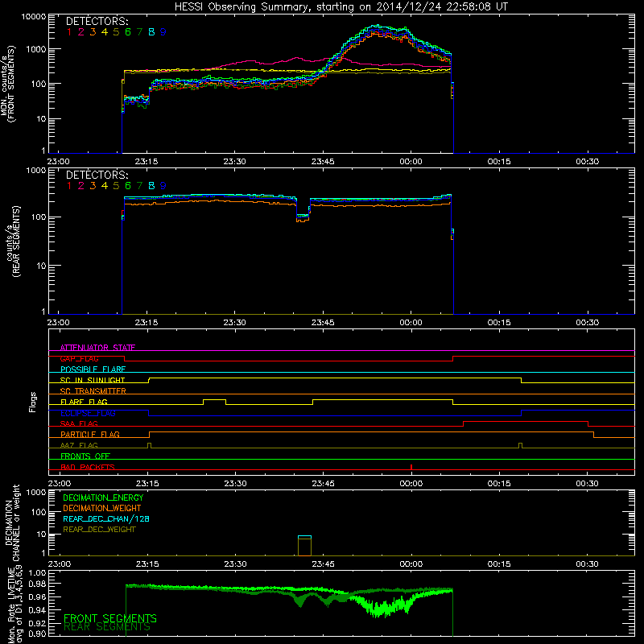Click the REAR SEGMENTS livetime legend
This screenshot has height=644, width=644.
pyautogui.click(x=107, y=627)
